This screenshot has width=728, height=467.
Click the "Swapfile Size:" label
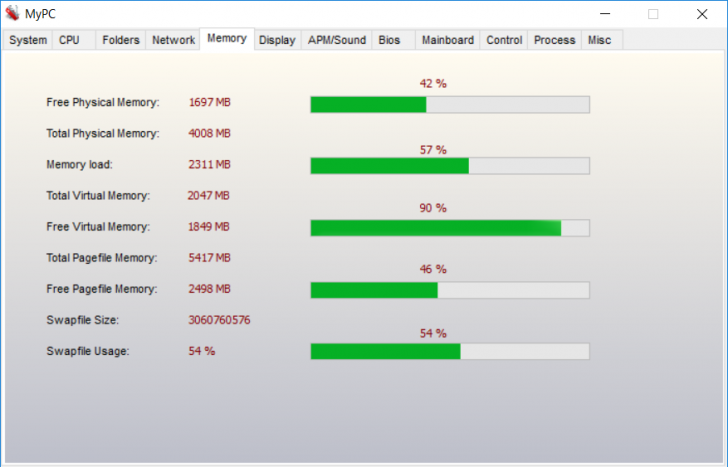[83, 320]
